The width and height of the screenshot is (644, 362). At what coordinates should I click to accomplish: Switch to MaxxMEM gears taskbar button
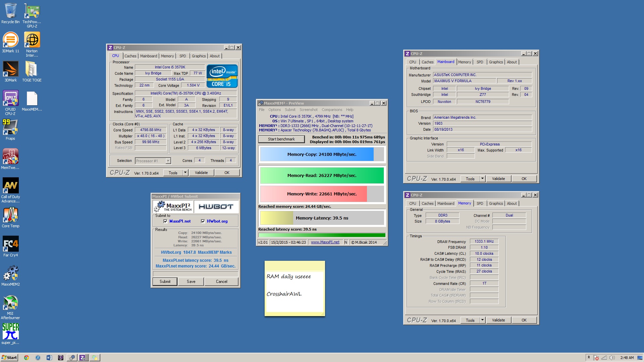tap(72, 358)
